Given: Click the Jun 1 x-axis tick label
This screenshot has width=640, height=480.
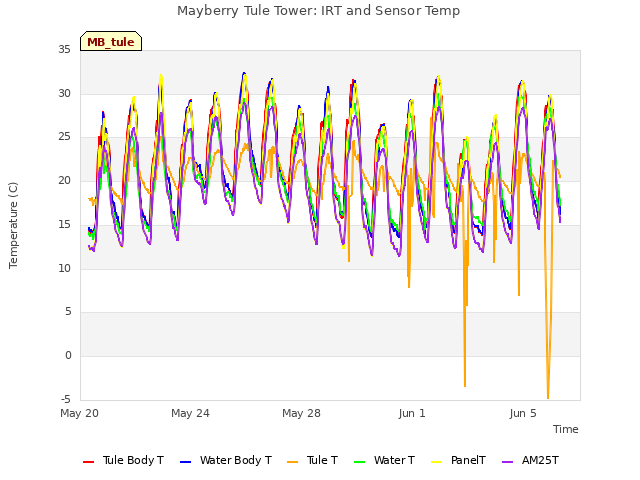Looking at the screenshot, I should click(412, 413).
